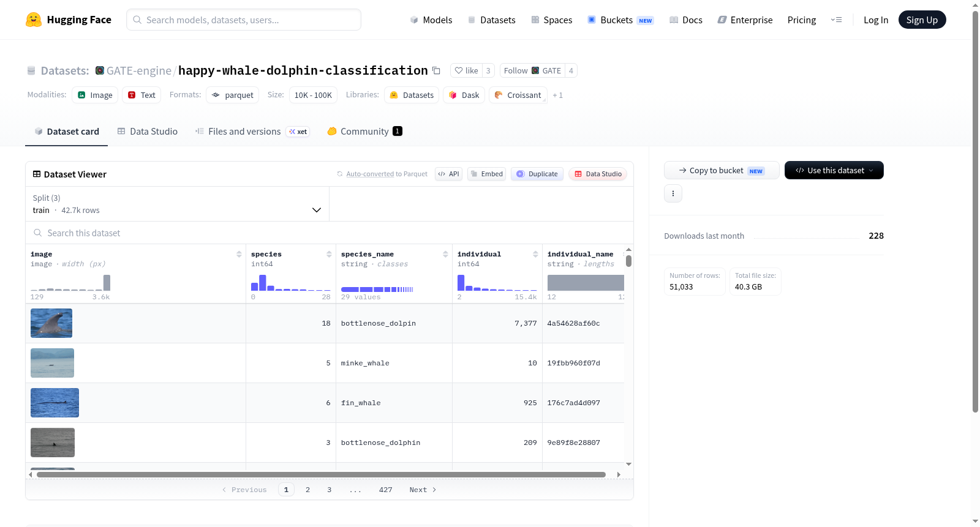Click the 10K - 100K size tag
This screenshot has width=980, height=527.
coord(313,95)
